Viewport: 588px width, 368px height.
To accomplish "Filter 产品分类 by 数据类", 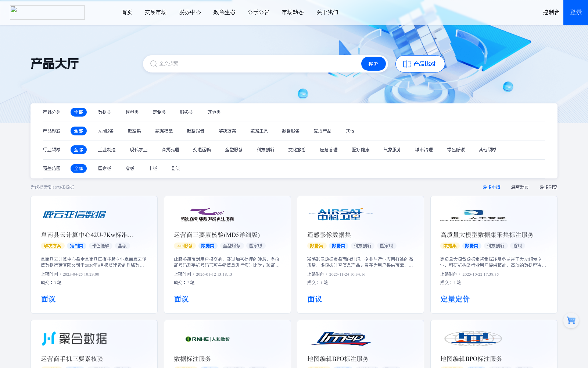I will [x=105, y=112].
